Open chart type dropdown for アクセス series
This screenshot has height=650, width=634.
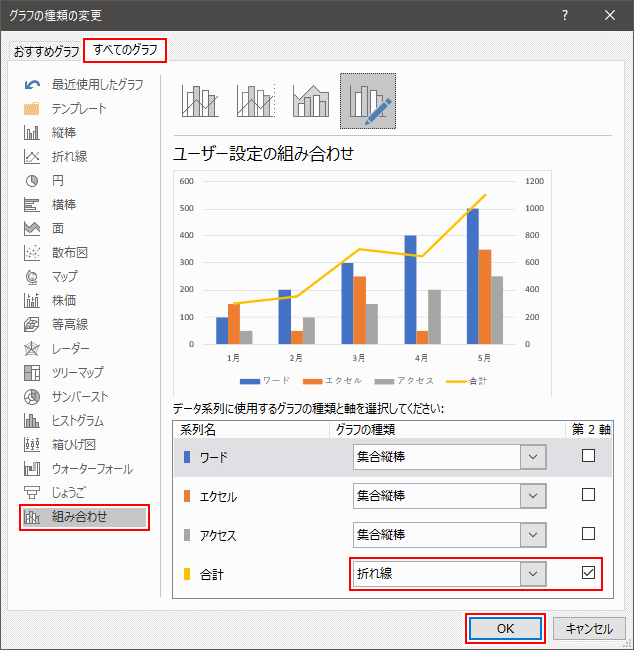tap(533, 535)
